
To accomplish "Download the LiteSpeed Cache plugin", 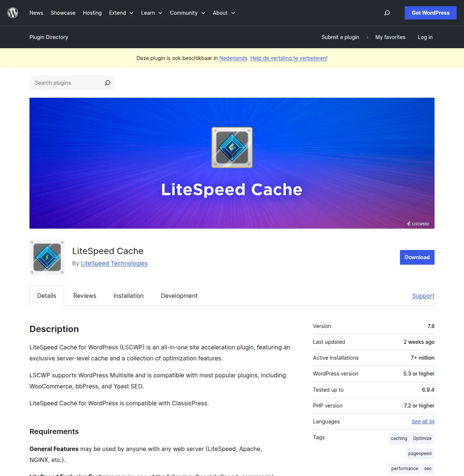I will point(417,257).
